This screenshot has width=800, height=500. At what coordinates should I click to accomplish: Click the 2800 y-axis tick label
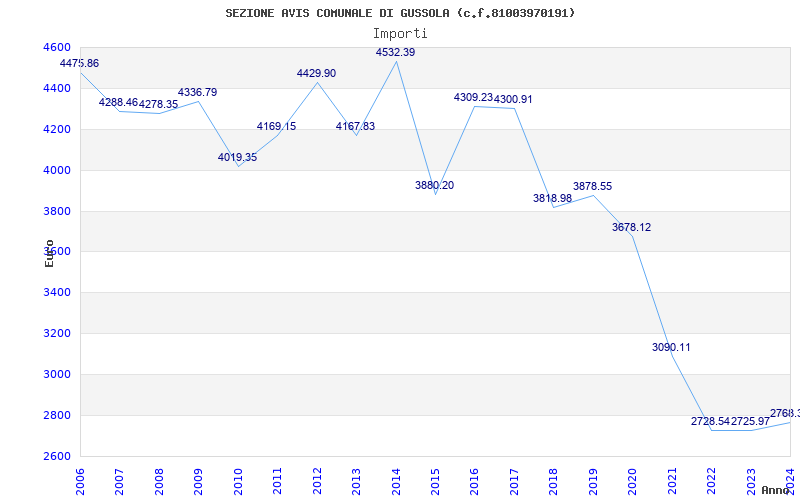tap(58, 415)
